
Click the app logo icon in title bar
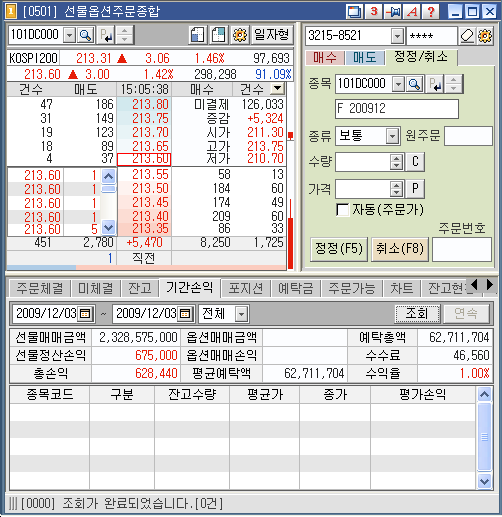pyautogui.click(x=11, y=12)
